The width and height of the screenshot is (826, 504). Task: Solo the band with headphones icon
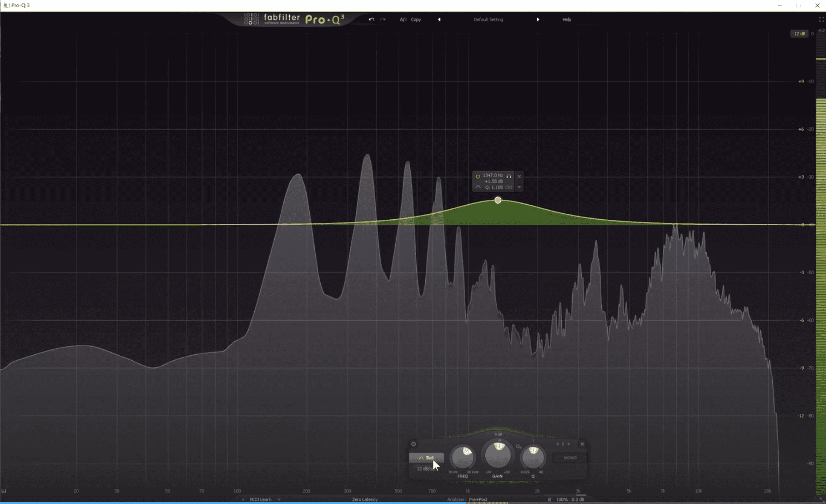tap(509, 176)
